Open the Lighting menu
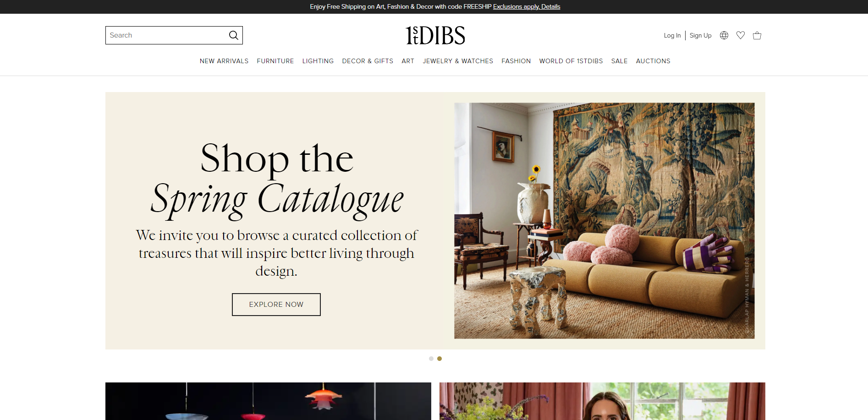Image resolution: width=868 pixels, height=420 pixels. click(x=318, y=61)
